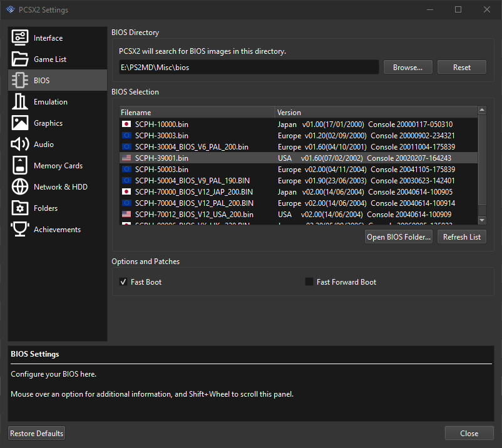Click USA flag beside SCPH-39001.bin

click(x=126, y=158)
